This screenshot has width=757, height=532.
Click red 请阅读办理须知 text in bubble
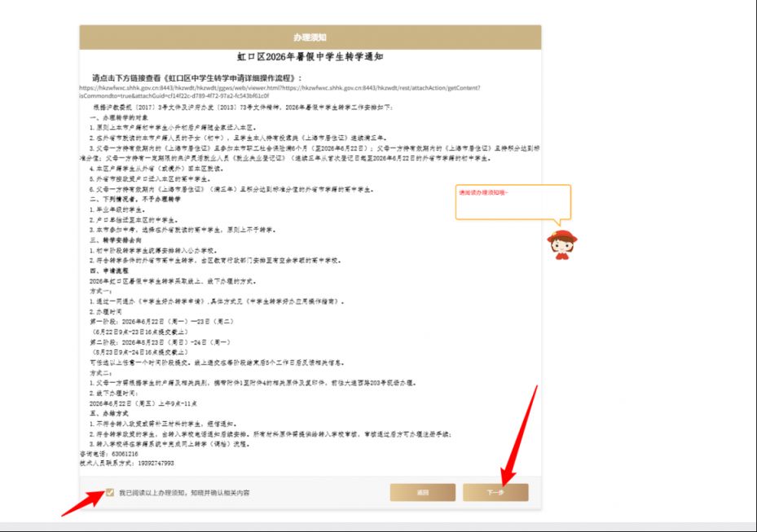[483, 192]
